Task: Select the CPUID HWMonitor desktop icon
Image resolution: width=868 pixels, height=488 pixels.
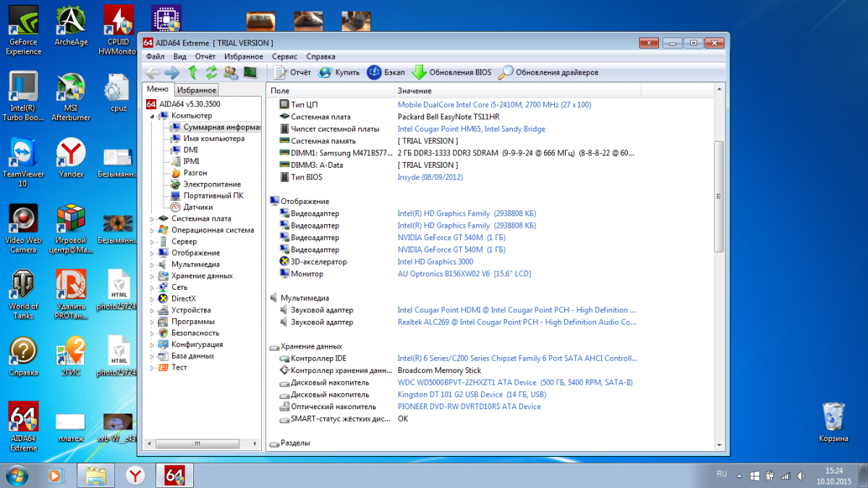Action: pos(117,32)
